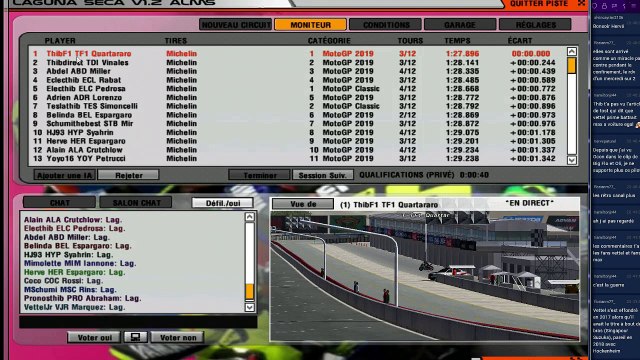Click the *EN DIRECT* live label
Viewport: 640px width, 360px height.
(529, 203)
